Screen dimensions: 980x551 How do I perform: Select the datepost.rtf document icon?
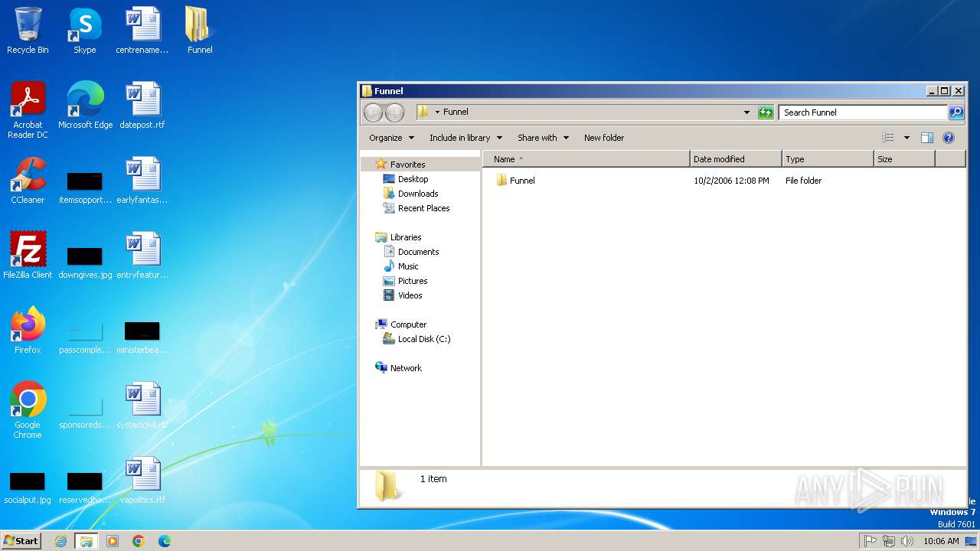coord(142,106)
